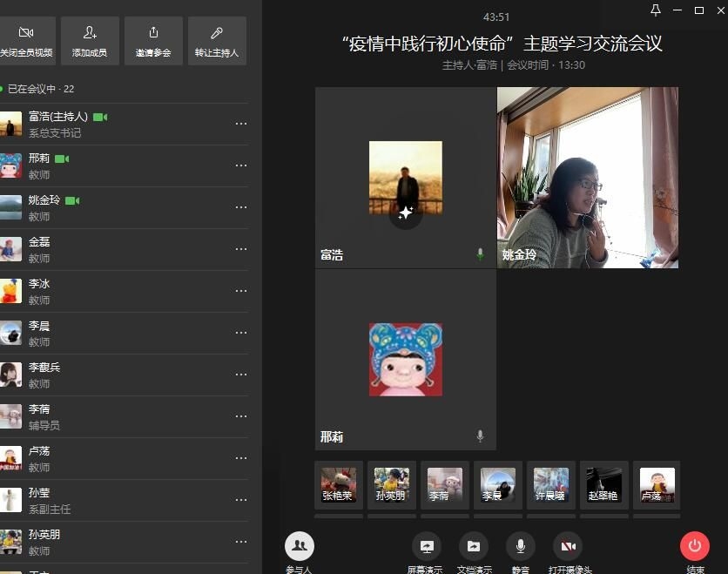
Task: Select 李晨 in participant list
Action: 124,333
